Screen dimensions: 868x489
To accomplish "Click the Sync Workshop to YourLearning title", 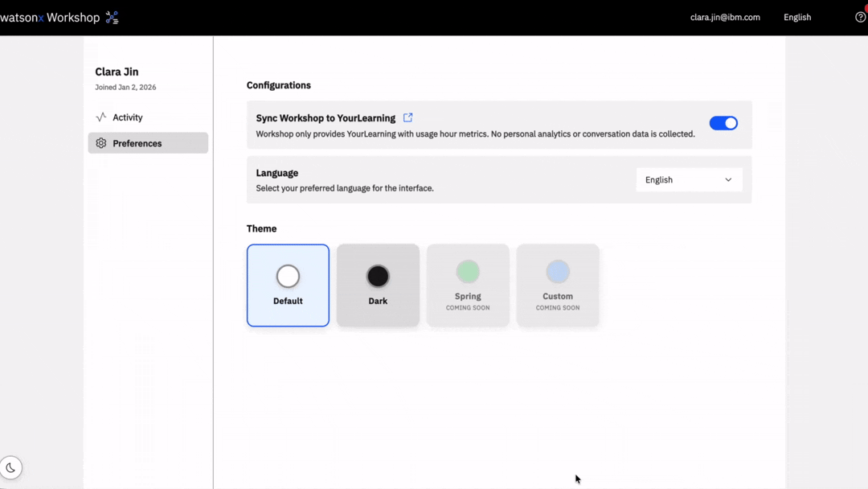I will [325, 118].
